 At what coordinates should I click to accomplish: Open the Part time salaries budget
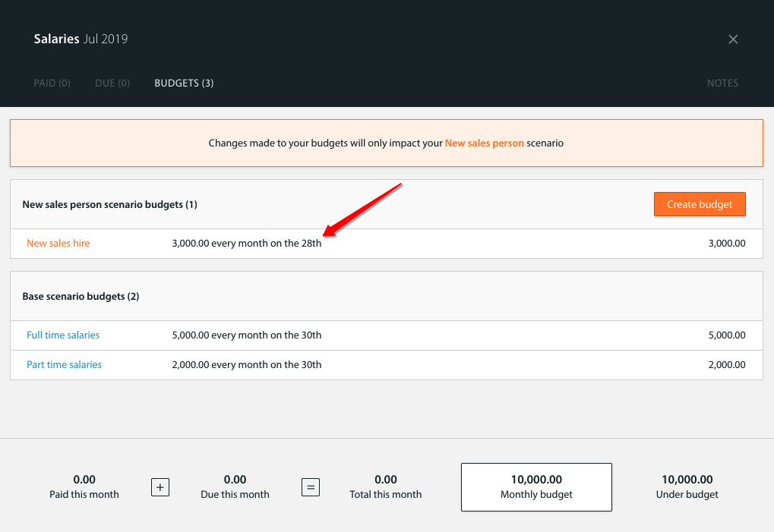(64, 364)
